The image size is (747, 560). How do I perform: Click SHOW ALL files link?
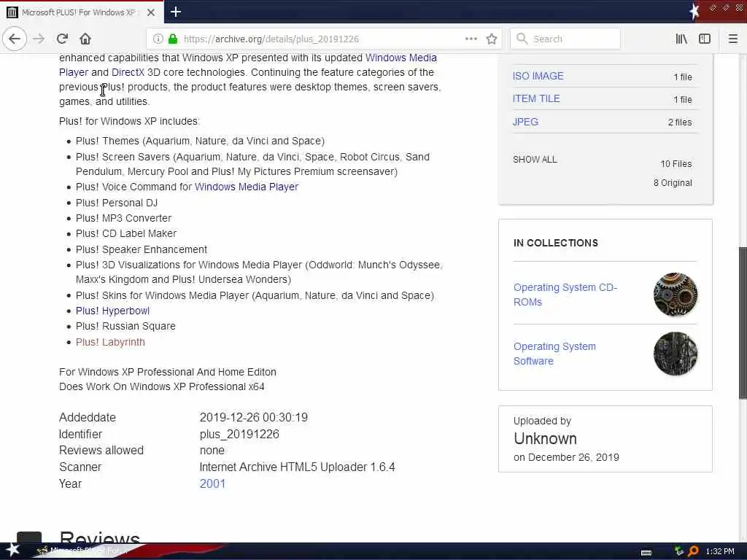click(x=535, y=160)
